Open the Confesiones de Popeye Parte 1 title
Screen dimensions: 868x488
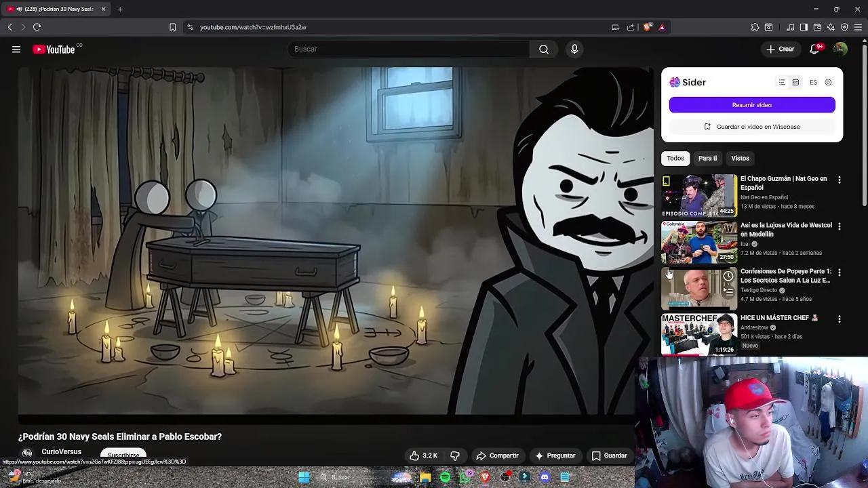[x=785, y=276]
